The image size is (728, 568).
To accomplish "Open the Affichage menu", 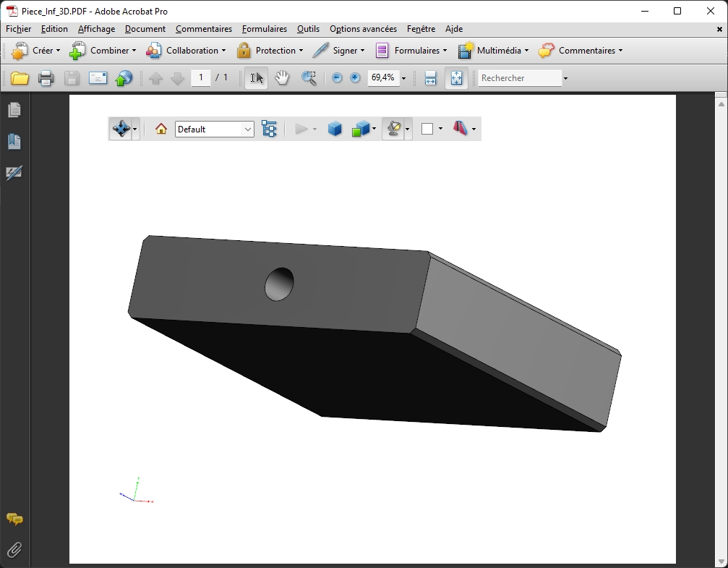I will point(96,29).
